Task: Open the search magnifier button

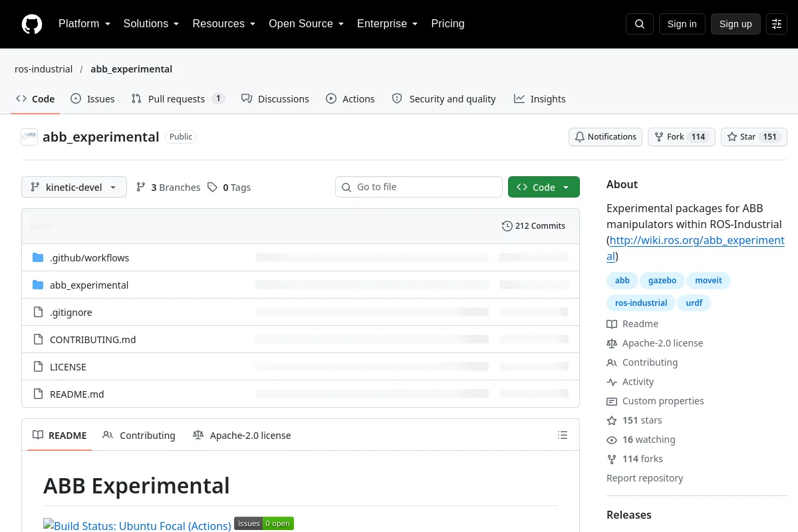Action: pyautogui.click(x=640, y=24)
